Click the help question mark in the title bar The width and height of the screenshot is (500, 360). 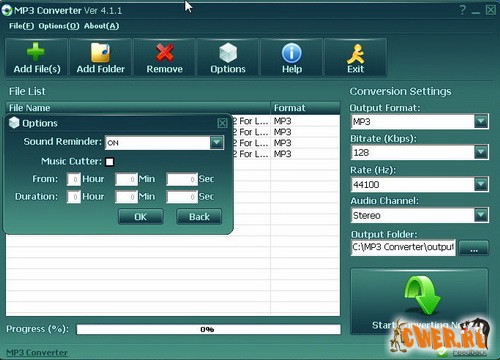(x=462, y=10)
